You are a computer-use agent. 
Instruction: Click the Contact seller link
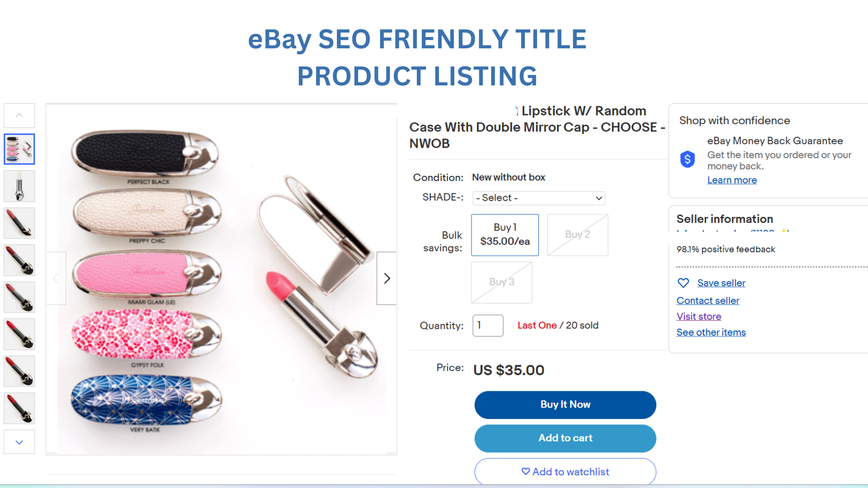708,301
